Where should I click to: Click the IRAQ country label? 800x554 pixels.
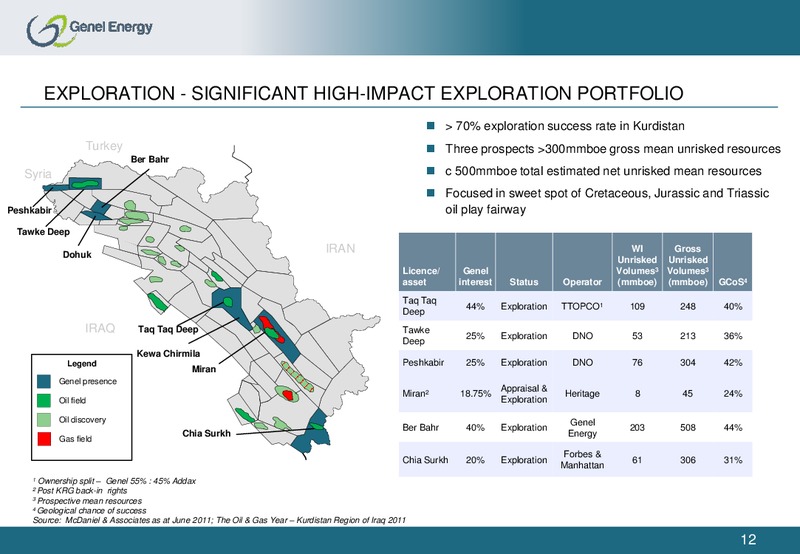pos(100,328)
